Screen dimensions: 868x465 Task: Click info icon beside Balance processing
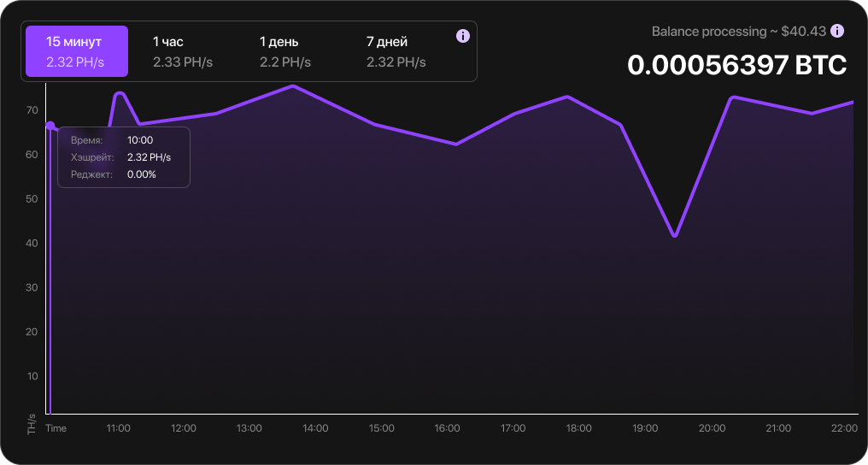(x=837, y=31)
